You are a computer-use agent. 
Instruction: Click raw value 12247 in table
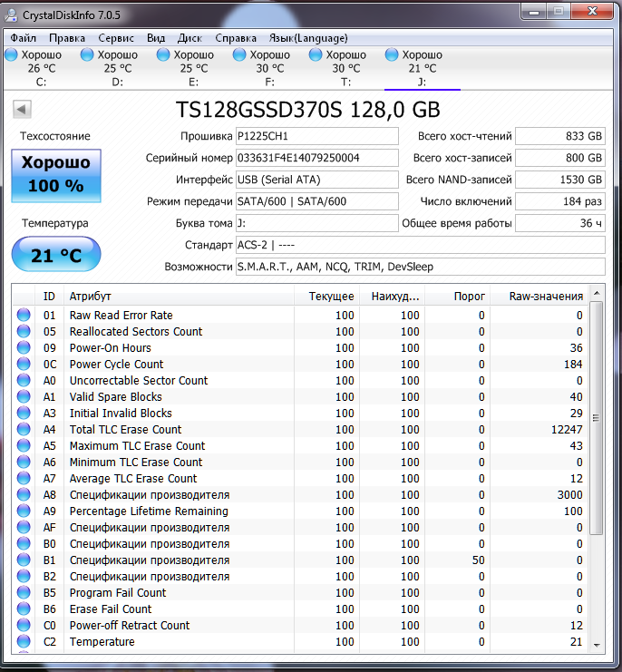click(567, 430)
